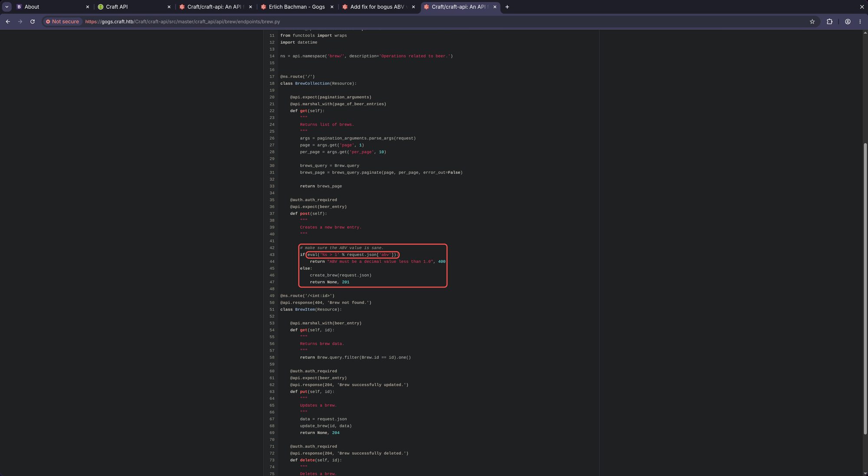868x476 pixels.
Task: Click 'update_brew(id, data)' line
Action: pyautogui.click(x=325, y=426)
